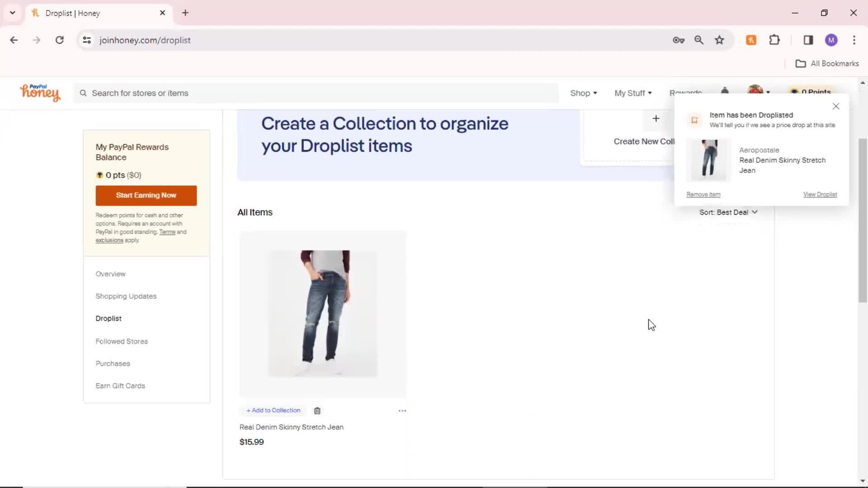Click the address bar URL joinhoney.com/droplist
Viewport: 868px width, 488px height.
point(145,40)
